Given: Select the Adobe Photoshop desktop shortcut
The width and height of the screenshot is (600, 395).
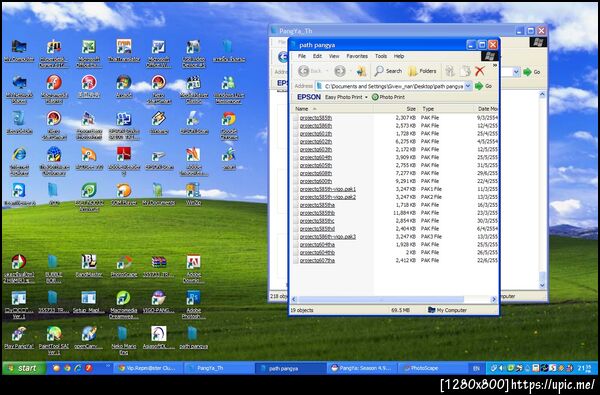Looking at the screenshot, I should 193,305.
